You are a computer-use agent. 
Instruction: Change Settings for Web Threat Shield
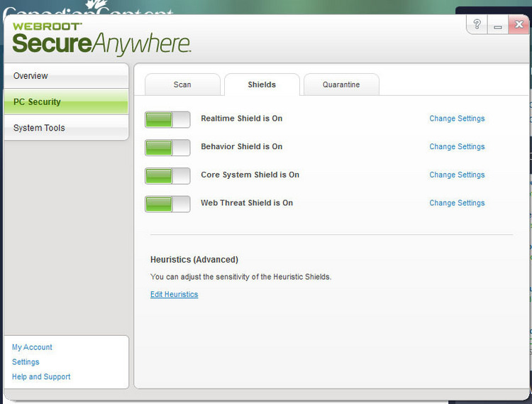click(457, 203)
